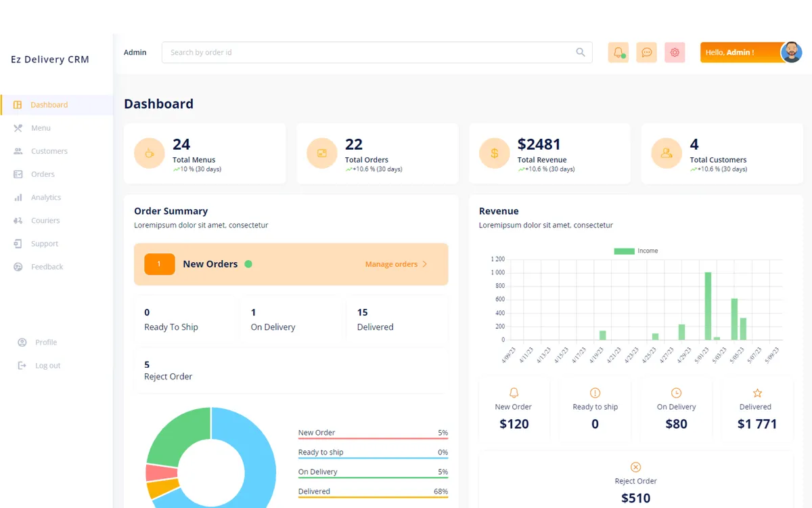Open the messages chat bubble icon
The image size is (812, 508).
(x=646, y=52)
